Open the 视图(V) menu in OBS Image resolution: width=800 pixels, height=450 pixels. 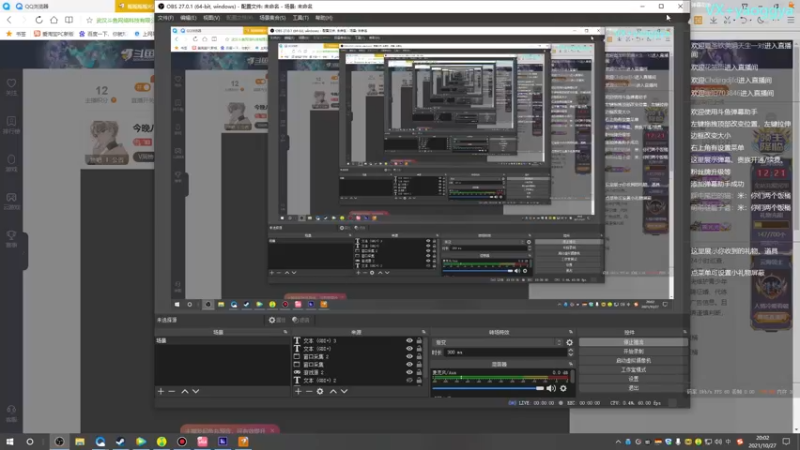click(211, 18)
